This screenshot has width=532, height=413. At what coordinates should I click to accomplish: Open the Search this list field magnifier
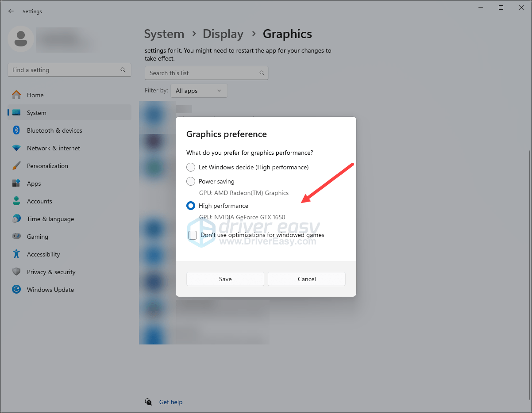(x=262, y=73)
